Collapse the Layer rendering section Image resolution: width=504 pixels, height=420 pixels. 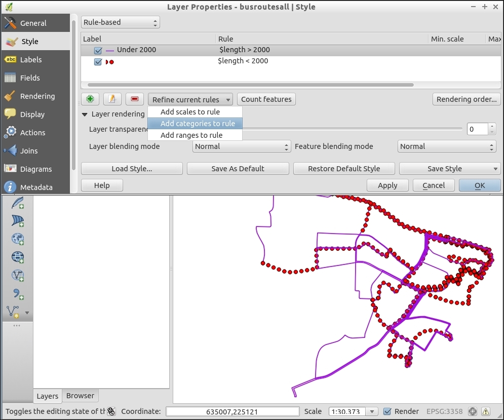(85, 114)
